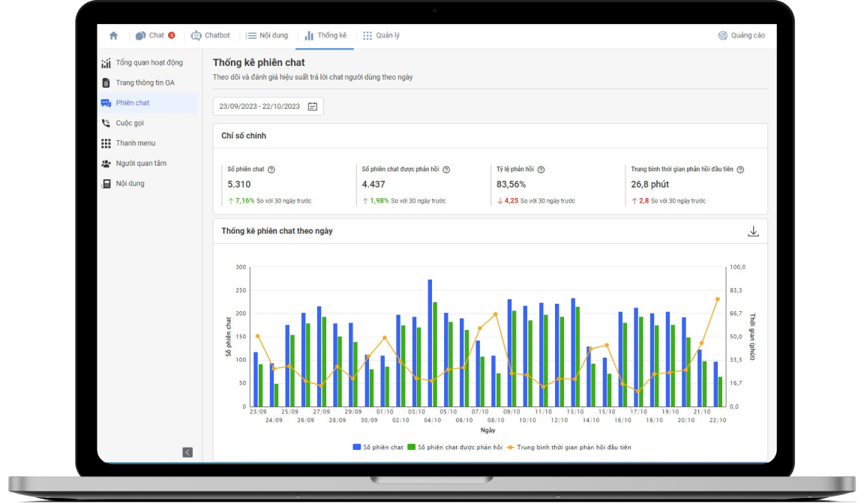The width and height of the screenshot is (864, 504).
Task: Open Quảng cáo in the top right
Action: click(x=742, y=35)
